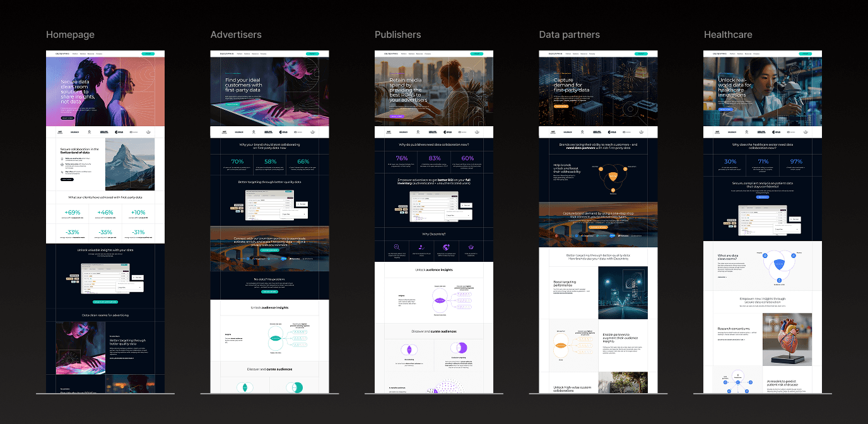
Task: Select the Advertisers frame label
Action: [x=236, y=34]
